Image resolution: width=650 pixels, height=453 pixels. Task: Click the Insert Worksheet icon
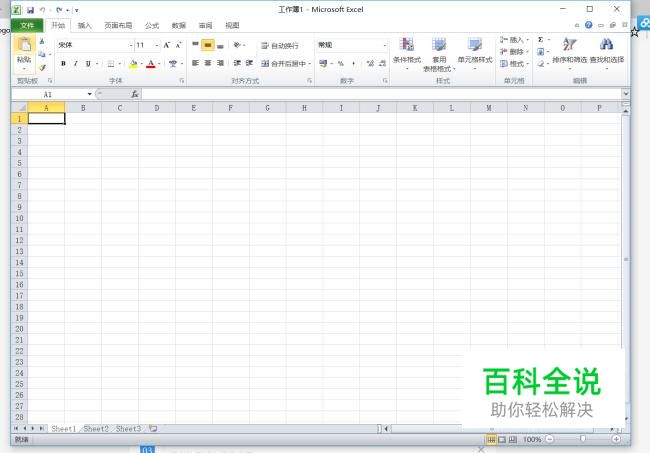(153, 429)
